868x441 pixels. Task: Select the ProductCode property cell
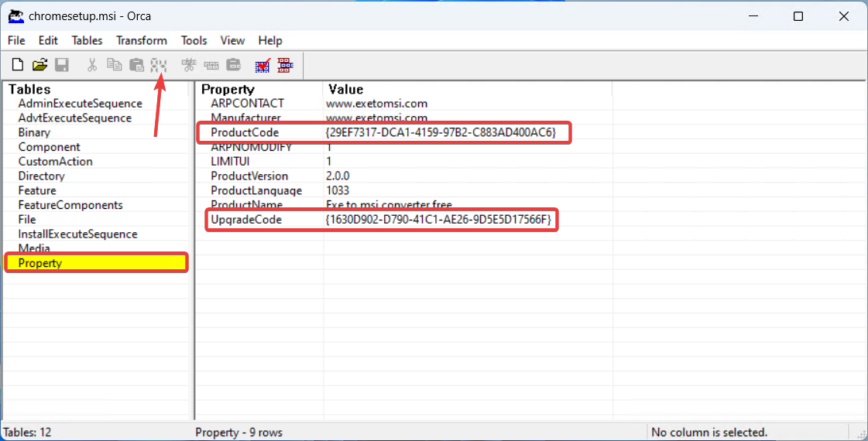point(245,132)
